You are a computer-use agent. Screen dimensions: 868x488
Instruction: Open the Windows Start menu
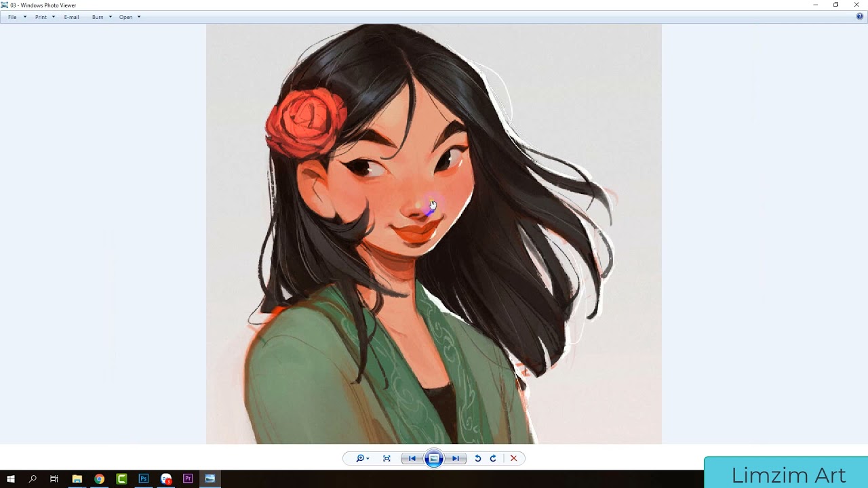tap(11, 479)
